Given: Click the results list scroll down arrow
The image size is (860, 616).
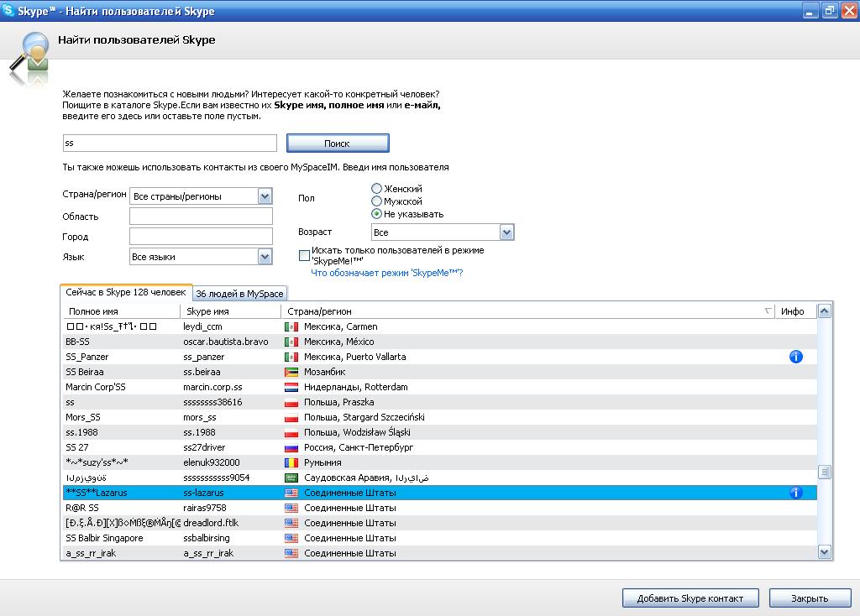Looking at the screenshot, I should 825,552.
